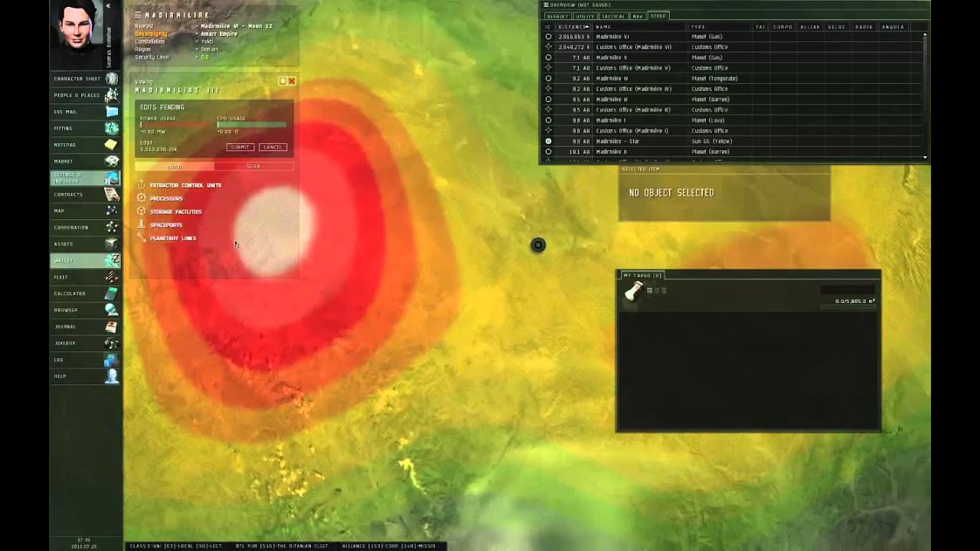
Task: Open the Jukebox icon
Action: tap(112, 343)
